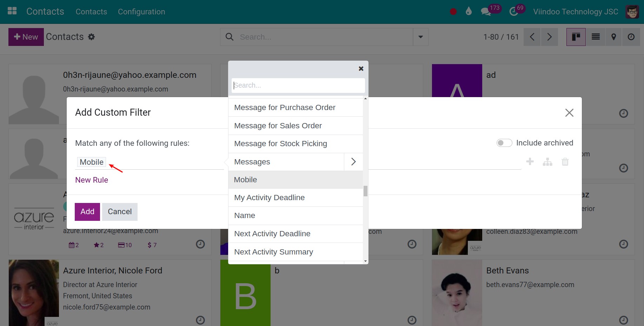Switch to Map view
Viewport: 644px width, 326px height.
click(x=613, y=37)
